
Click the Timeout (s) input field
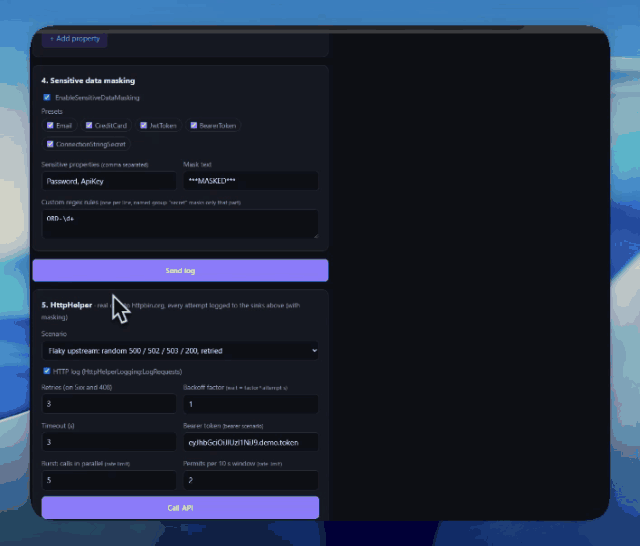pos(109,442)
